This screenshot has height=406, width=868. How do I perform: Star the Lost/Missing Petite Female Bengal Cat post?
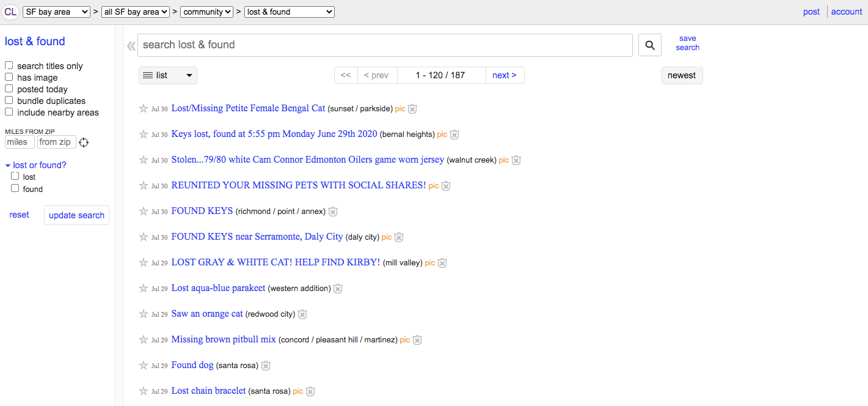click(x=144, y=109)
